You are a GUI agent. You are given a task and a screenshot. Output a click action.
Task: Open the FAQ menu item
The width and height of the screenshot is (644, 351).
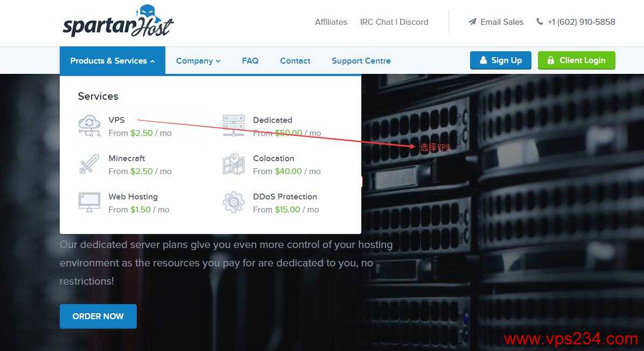[x=250, y=61]
